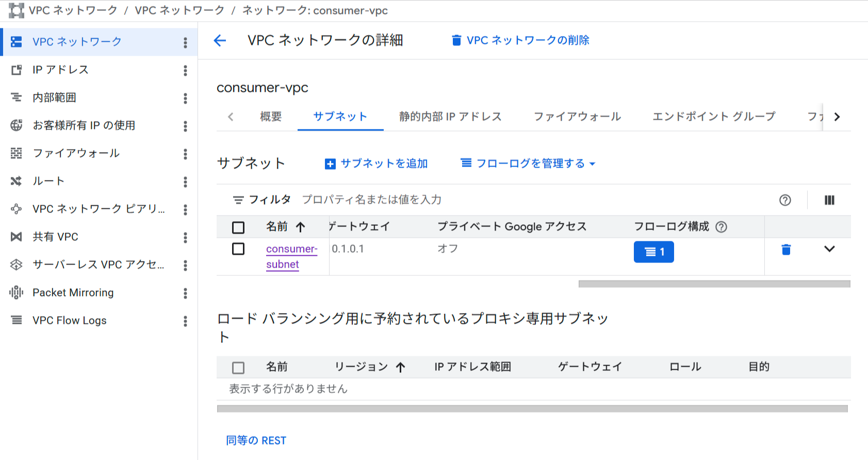
Task: Open more options for 内部範囲 item
Action: pos(185,98)
